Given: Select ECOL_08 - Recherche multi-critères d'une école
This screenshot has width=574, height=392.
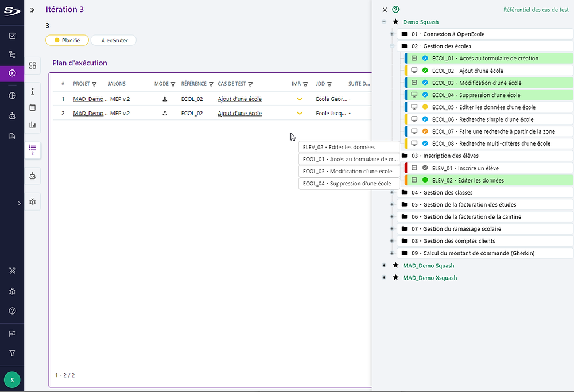Looking at the screenshot, I should (x=488, y=143).
